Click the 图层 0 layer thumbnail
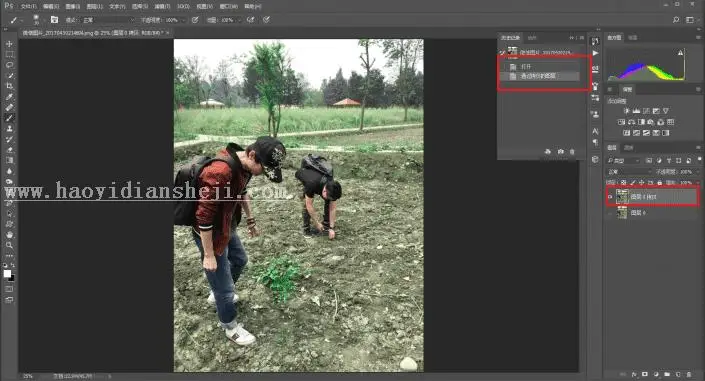 [622, 213]
